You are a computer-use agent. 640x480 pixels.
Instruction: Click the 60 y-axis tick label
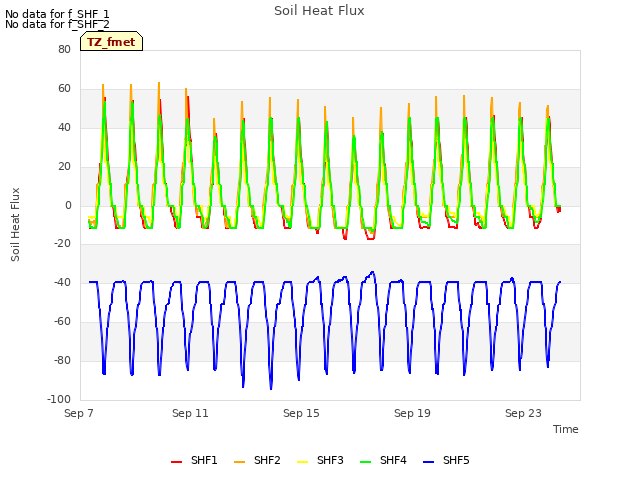pos(64,88)
